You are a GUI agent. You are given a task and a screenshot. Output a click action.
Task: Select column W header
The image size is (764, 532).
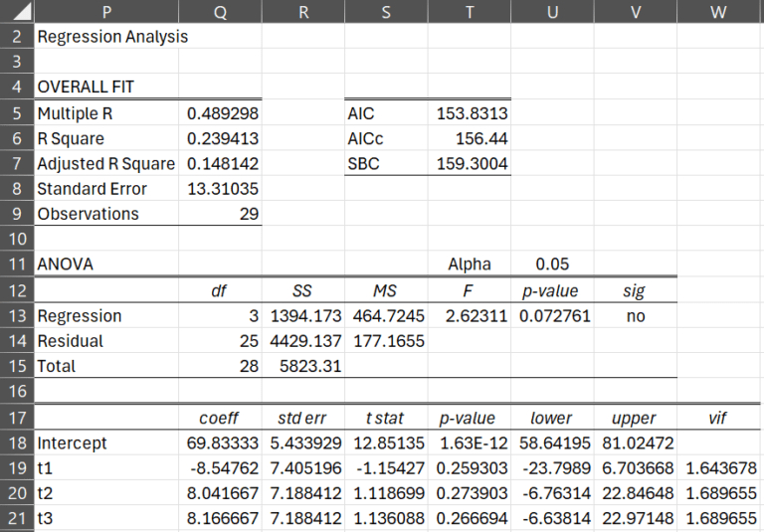point(720,11)
